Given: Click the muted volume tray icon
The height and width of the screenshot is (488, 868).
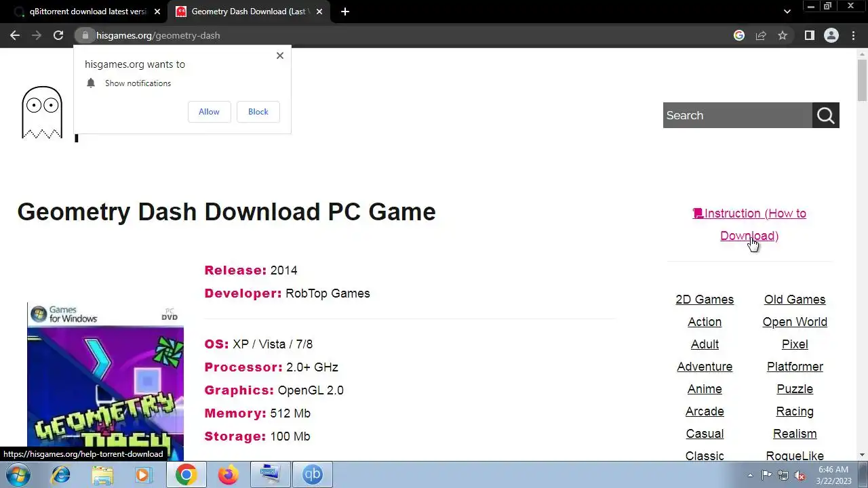Looking at the screenshot, I should point(800,475).
